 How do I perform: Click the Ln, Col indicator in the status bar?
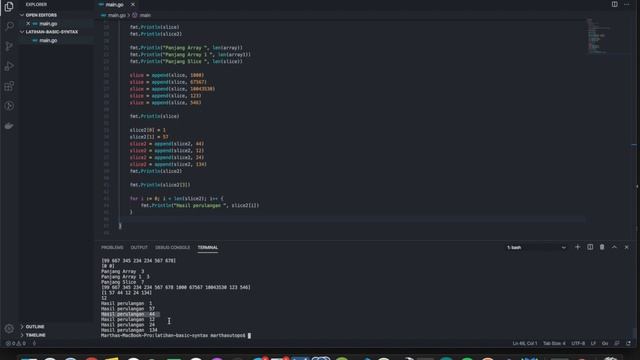(x=525, y=343)
